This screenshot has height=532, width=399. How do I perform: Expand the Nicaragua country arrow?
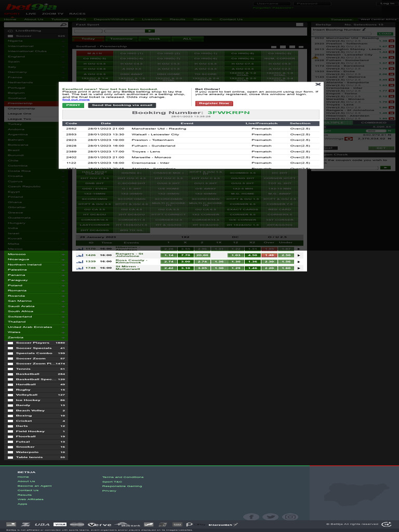tap(63, 260)
